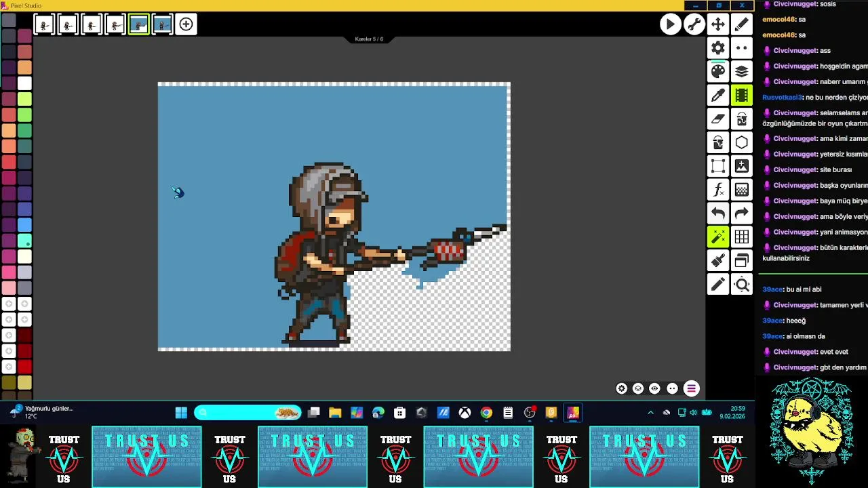868x488 pixels.
Task: Toggle the grid icon
Action: 742,237
